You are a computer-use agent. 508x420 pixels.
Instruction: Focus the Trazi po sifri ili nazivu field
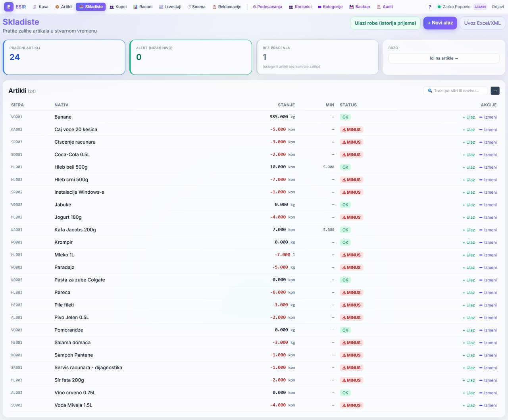tap(456, 91)
